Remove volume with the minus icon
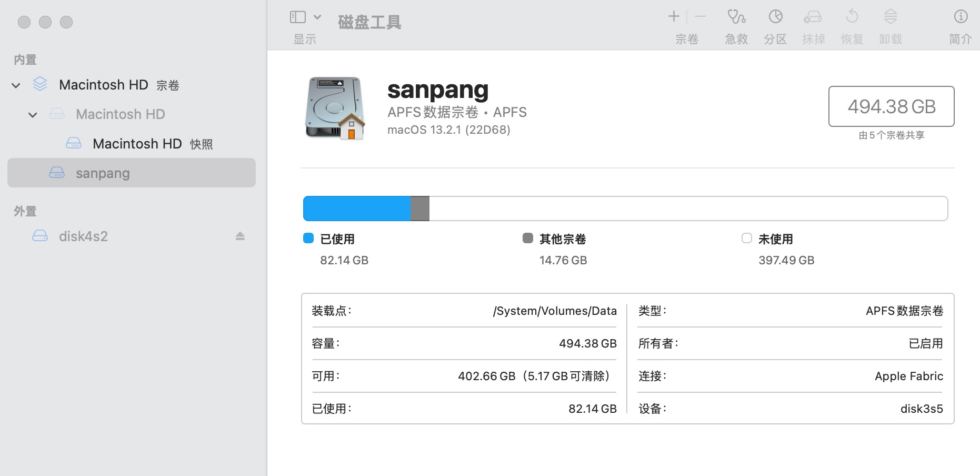This screenshot has width=980, height=476. (700, 17)
